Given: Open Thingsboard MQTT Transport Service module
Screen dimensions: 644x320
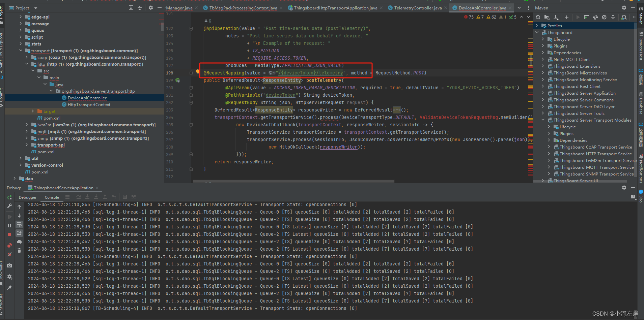Looking at the screenshot, I should pos(596,167).
